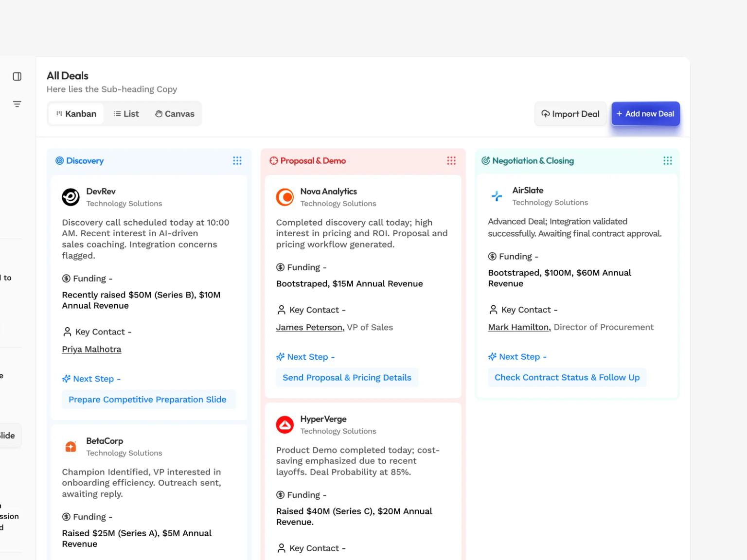The height and width of the screenshot is (560, 747).
Task: Click the AirSlate Advanced Deal description text
Action: click(x=575, y=227)
